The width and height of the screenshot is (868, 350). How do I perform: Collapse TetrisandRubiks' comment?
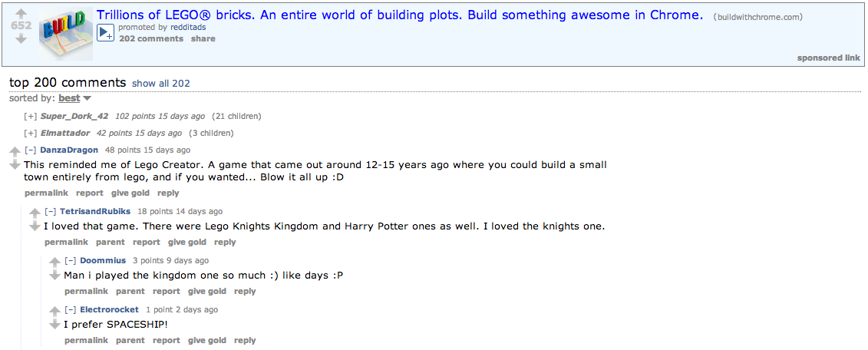pyautogui.click(x=50, y=211)
